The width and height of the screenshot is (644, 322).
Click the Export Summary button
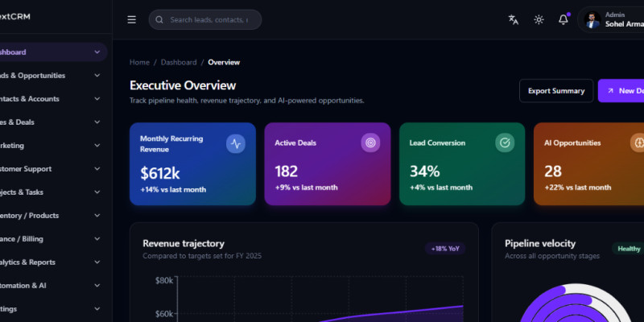[x=555, y=91]
